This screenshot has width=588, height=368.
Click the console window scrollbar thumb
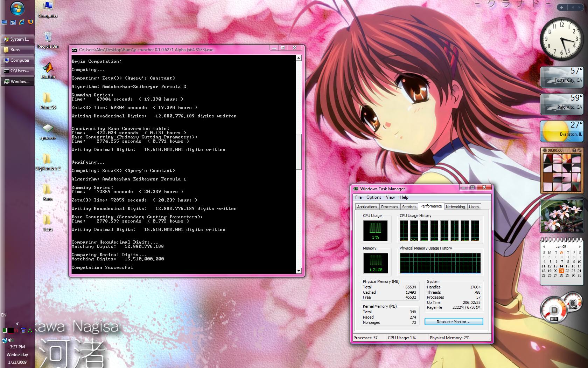point(299,147)
